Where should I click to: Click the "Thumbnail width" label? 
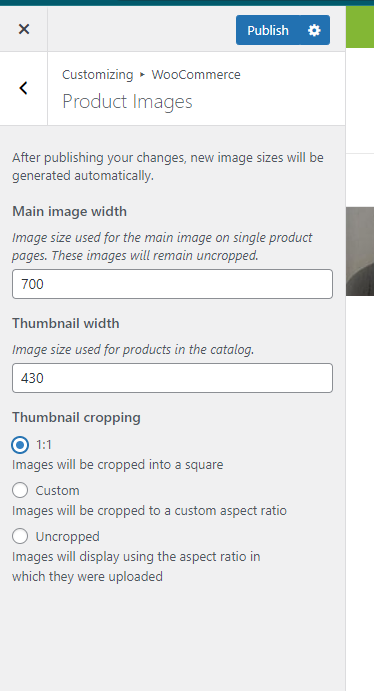[x=66, y=323]
